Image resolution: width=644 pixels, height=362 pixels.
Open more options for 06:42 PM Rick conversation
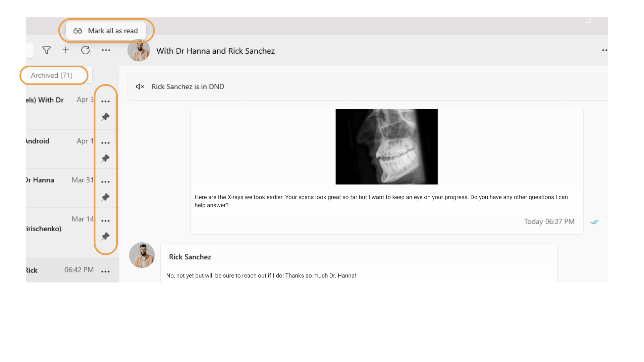click(x=105, y=271)
